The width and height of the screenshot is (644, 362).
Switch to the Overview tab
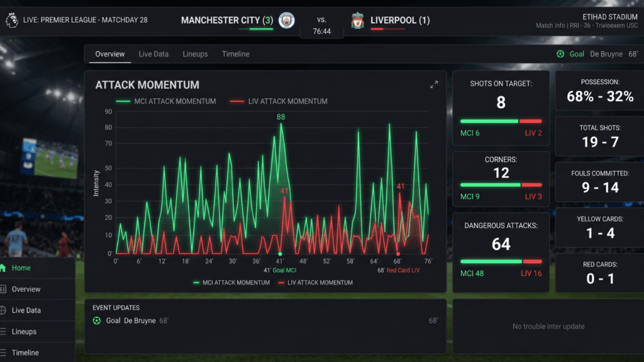[109, 54]
